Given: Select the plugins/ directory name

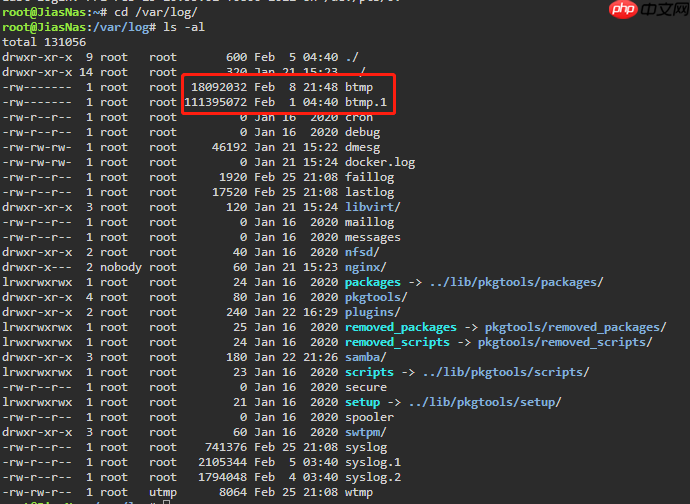Looking at the screenshot, I should 373,312.
